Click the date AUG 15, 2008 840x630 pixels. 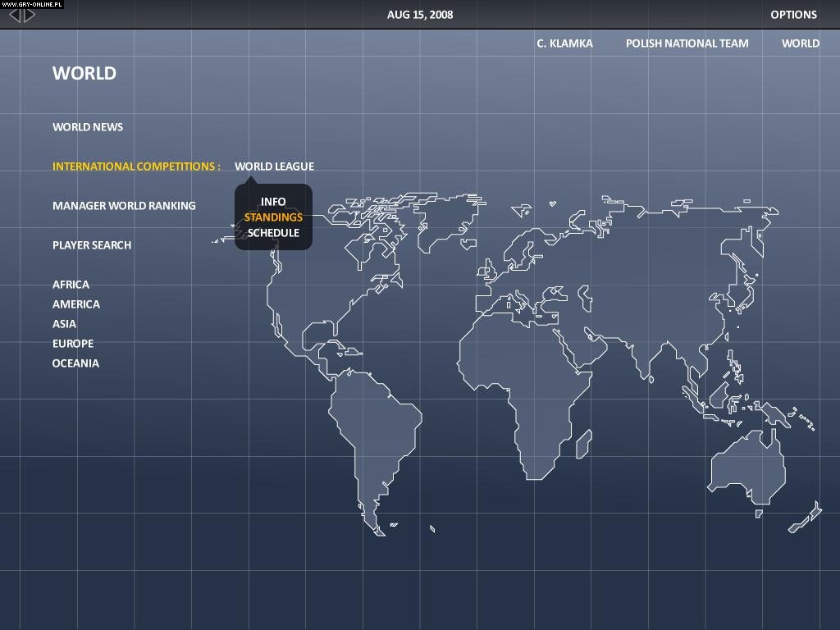[419, 14]
